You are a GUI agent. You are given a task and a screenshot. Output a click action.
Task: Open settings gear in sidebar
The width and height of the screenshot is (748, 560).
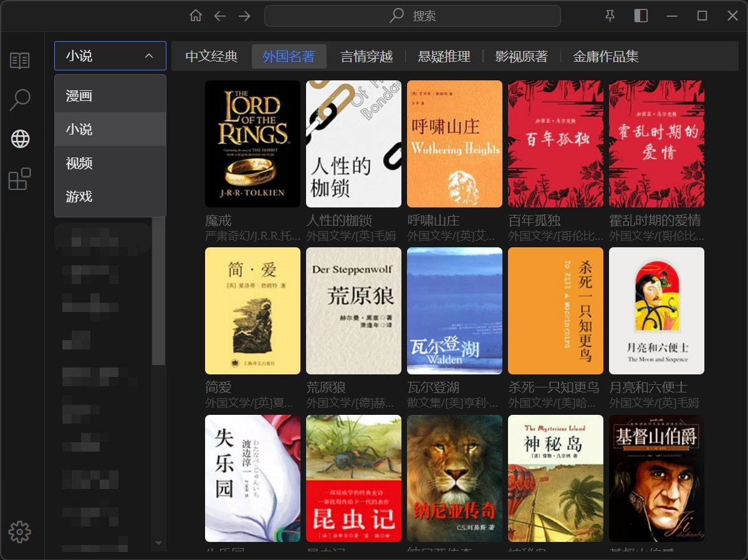click(x=20, y=532)
